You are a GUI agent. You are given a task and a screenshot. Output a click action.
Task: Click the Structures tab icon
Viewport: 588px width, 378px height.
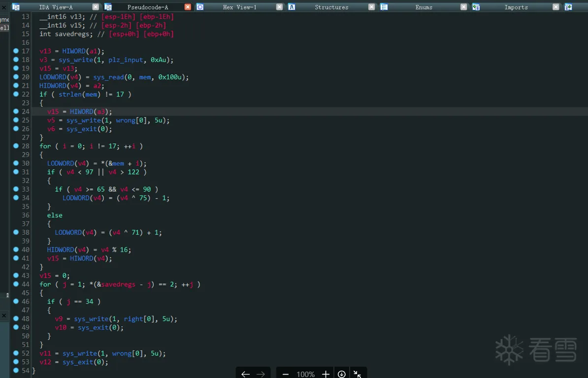(292, 7)
